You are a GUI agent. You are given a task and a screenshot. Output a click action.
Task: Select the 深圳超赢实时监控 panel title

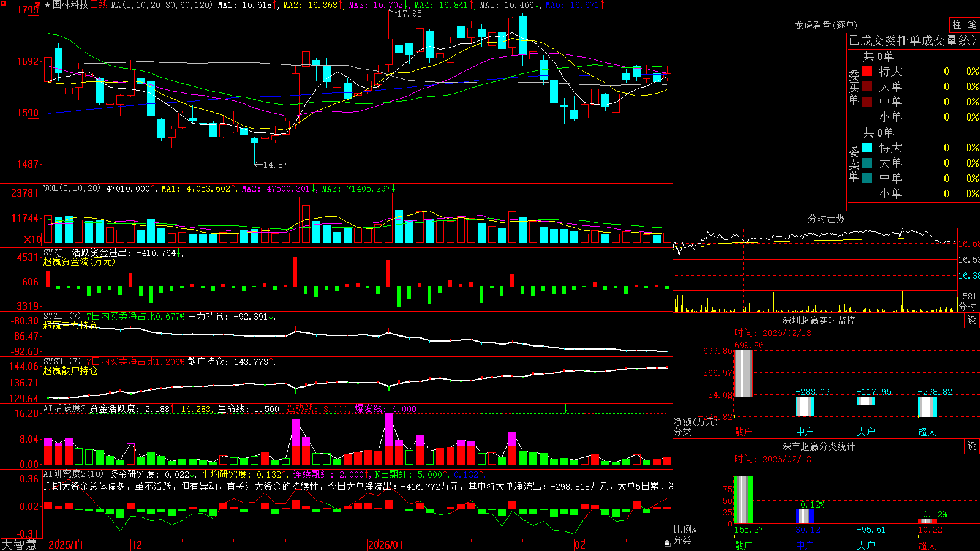point(819,320)
